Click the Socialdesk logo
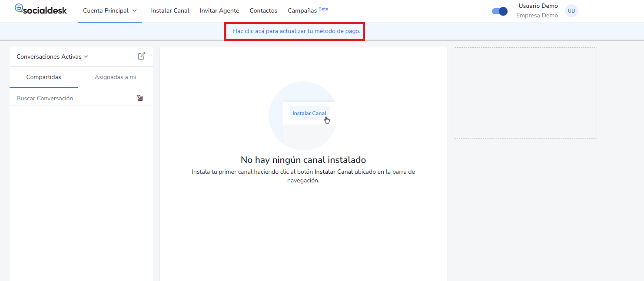The height and width of the screenshot is (281, 644). (x=41, y=10)
